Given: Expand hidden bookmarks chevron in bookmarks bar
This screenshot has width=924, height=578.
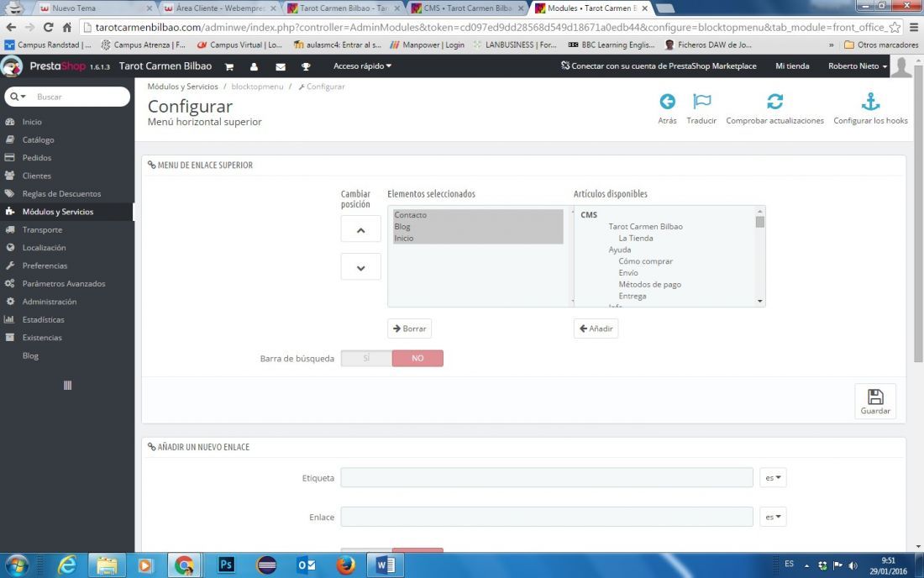Looking at the screenshot, I should tap(831, 45).
